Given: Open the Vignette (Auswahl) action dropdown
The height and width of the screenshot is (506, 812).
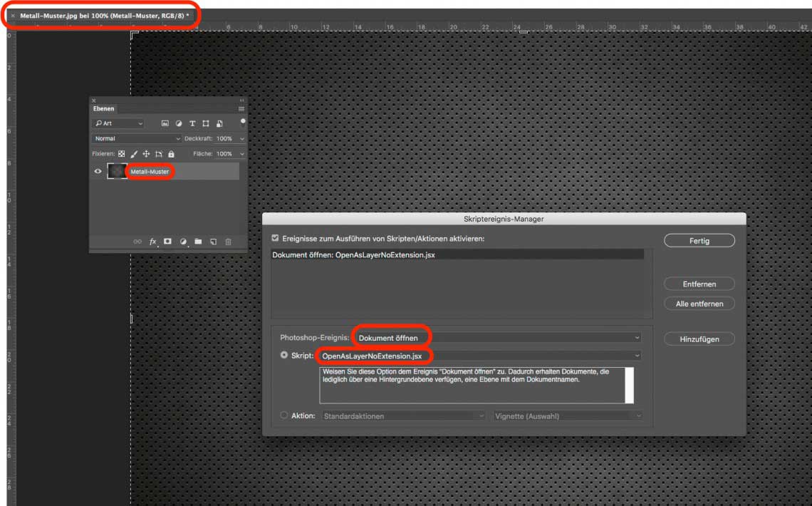Looking at the screenshot, I should [568, 416].
